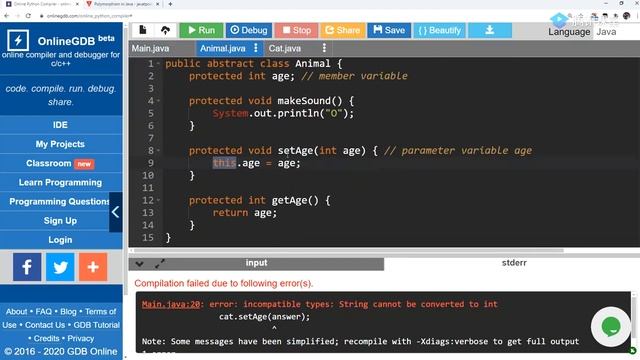Image resolution: width=640 pixels, height=360 pixels.
Task: Click the editor horizontal scrollbar
Action: 349,251
